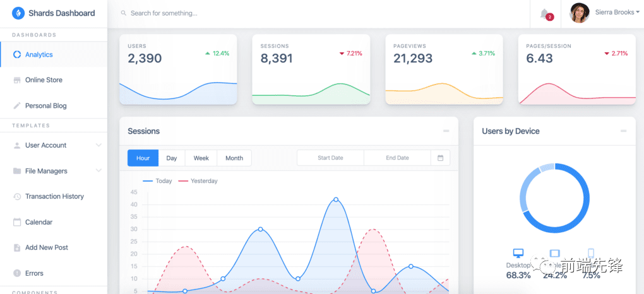The height and width of the screenshot is (294, 644).
Task: Click the Pageviews 21,293 stat card
Action: [444, 69]
